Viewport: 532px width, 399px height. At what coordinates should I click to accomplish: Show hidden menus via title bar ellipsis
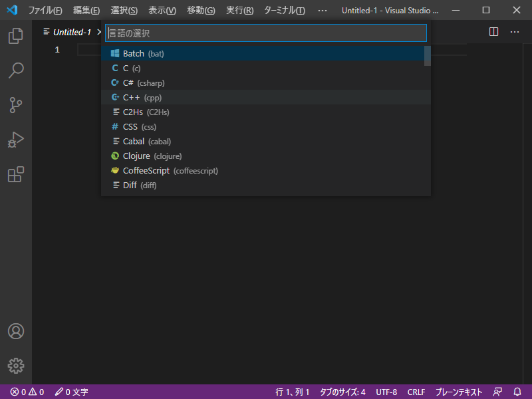(x=323, y=10)
